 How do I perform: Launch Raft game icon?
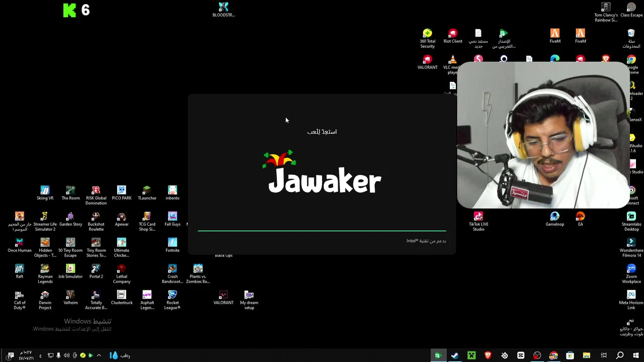(20, 271)
